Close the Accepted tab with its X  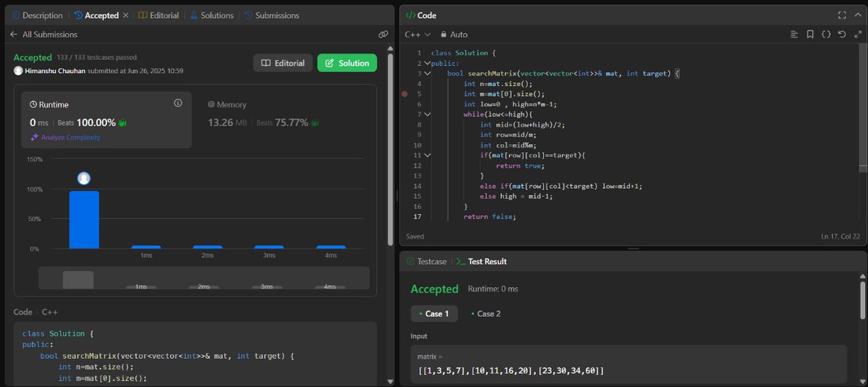tap(125, 15)
